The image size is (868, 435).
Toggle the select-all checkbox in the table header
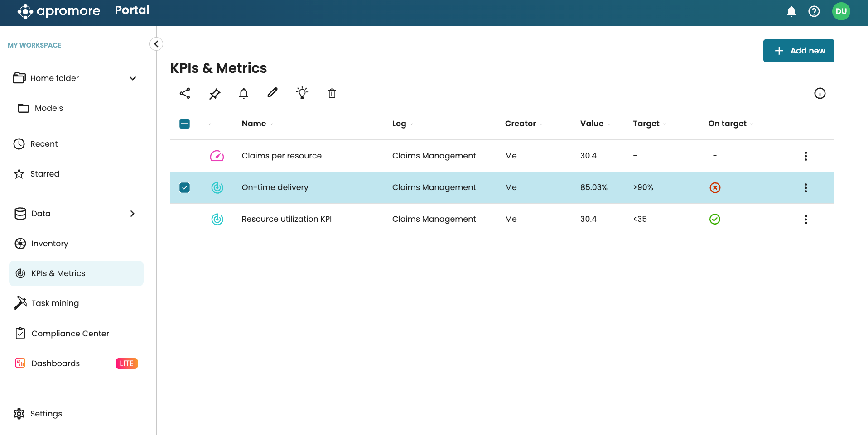tap(185, 124)
